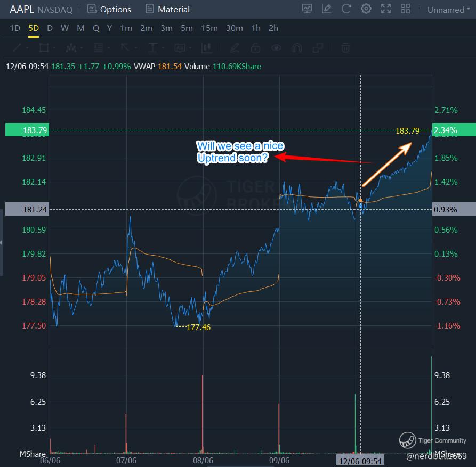476x467 pixels.
Task: Select the rectangle shape tool
Action: (44, 47)
